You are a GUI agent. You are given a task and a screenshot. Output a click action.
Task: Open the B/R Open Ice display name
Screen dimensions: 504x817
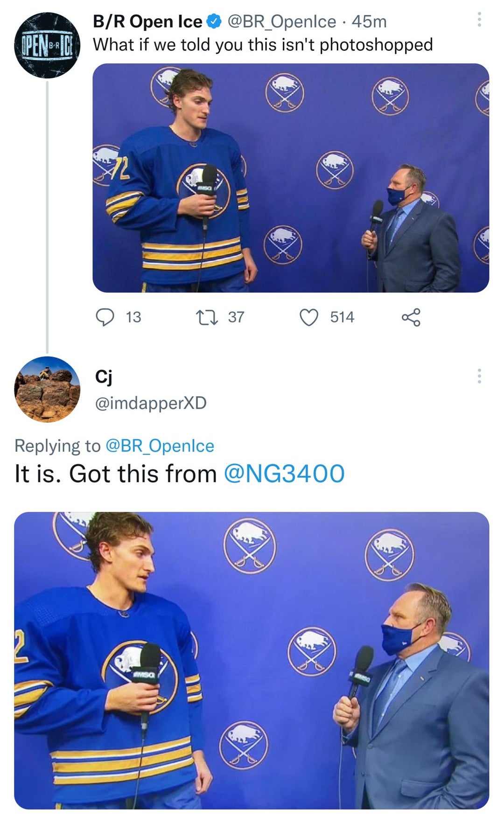coord(147,21)
